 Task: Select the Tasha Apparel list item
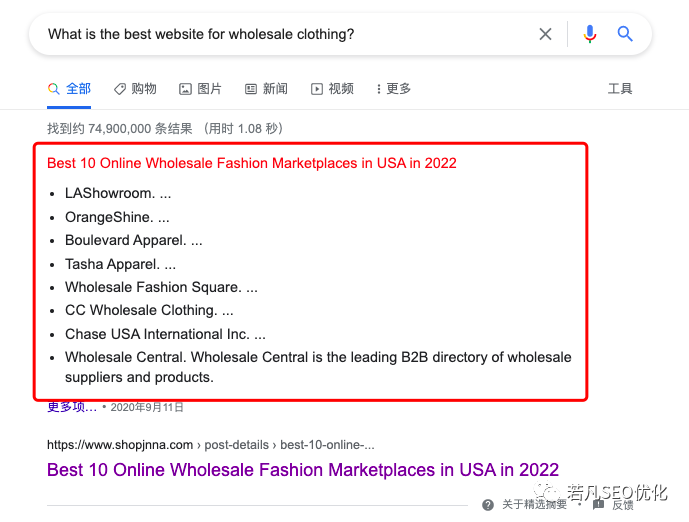[x=120, y=264]
